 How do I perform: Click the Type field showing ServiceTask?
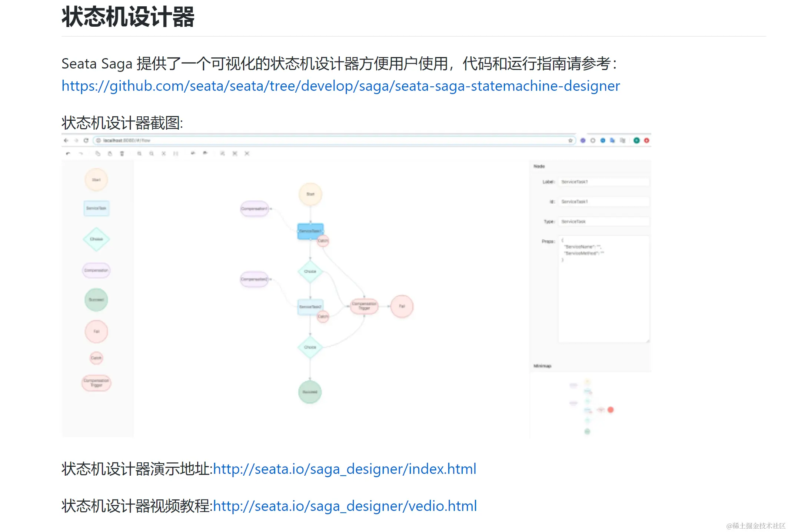pyautogui.click(x=604, y=222)
